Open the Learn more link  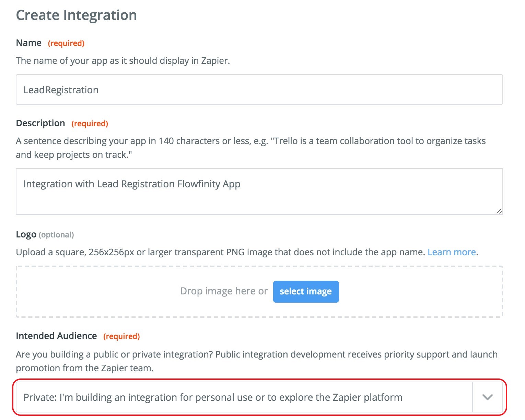[x=451, y=252]
